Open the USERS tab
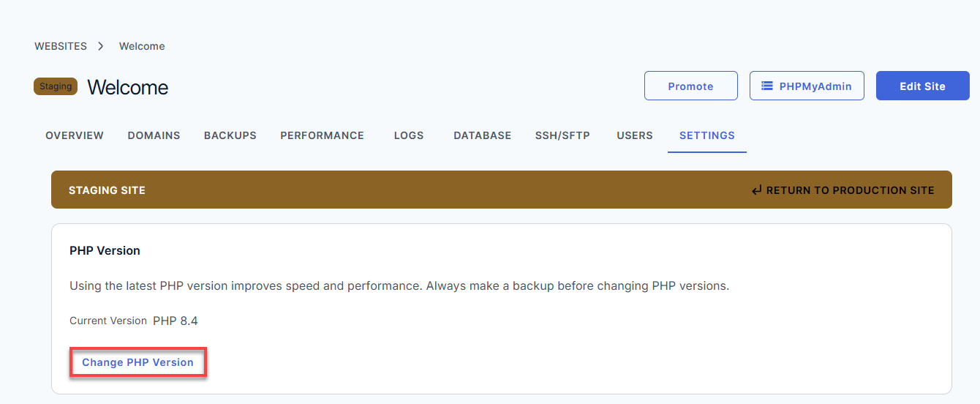Viewport: 980px width, 404px height. pos(635,135)
